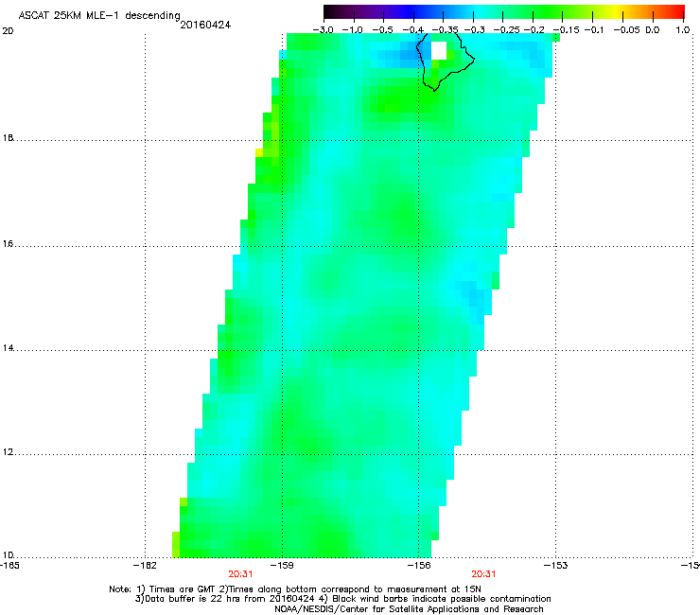Image resolution: width=700 pixels, height=615 pixels.
Task: Click the color bar label '-3.0'
Action: (x=323, y=30)
